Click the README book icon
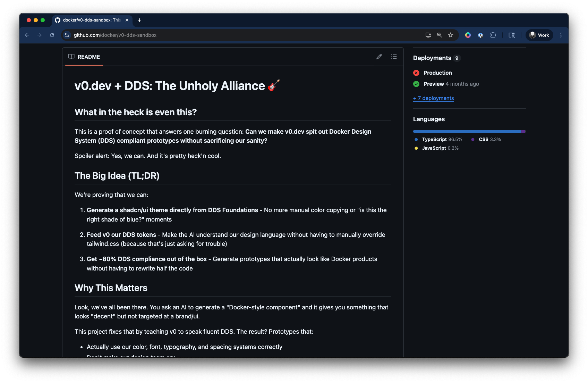This screenshot has width=588, height=383. pyautogui.click(x=71, y=57)
